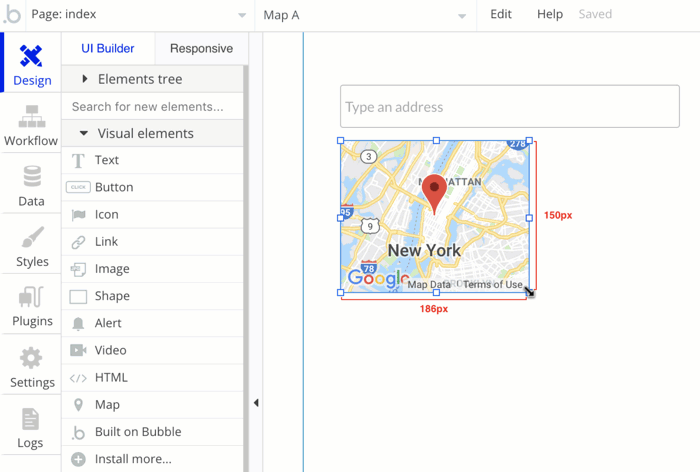Image resolution: width=700 pixels, height=472 pixels.
Task: Click the Saved status label
Action: point(595,14)
